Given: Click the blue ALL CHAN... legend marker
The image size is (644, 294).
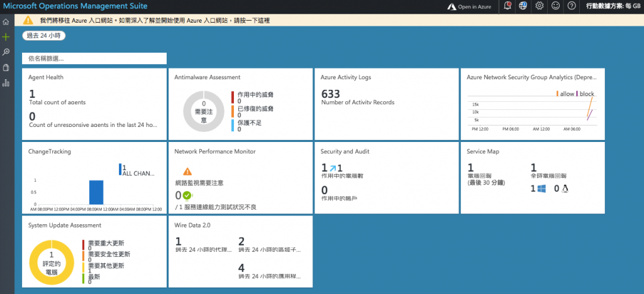Looking at the screenshot, I should [x=120, y=170].
